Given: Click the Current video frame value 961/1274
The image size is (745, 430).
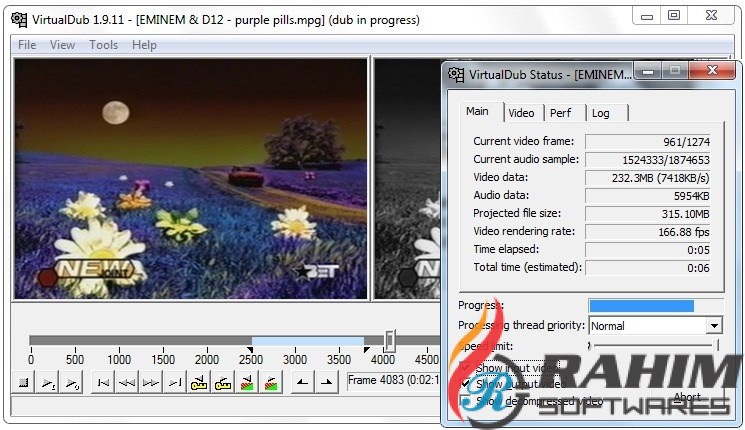Looking at the screenshot, I should [x=648, y=142].
